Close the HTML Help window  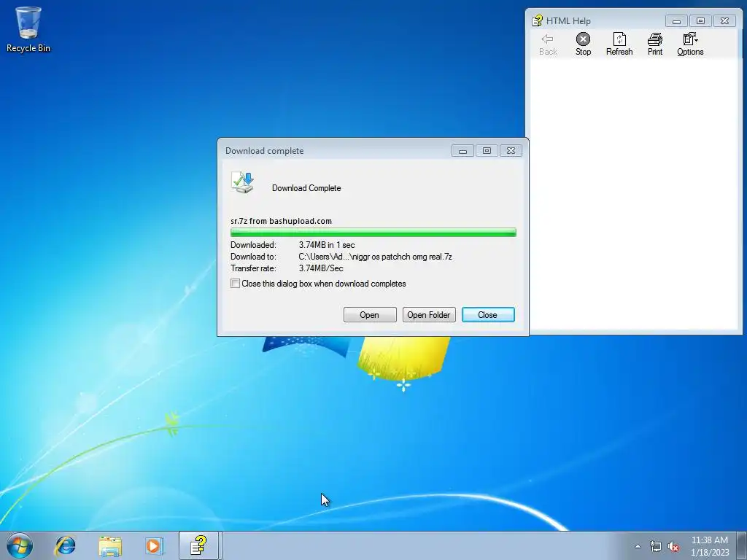(x=724, y=21)
